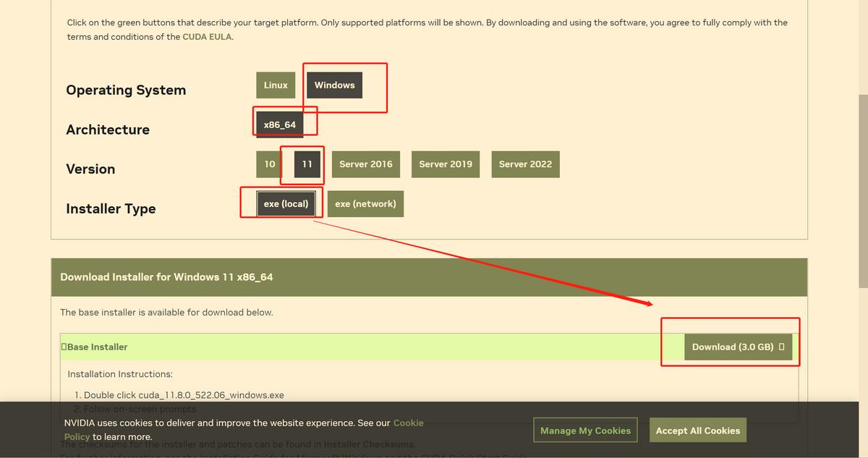Click 'The base installer is available' text
Screen dimensions: 868x458
click(x=166, y=313)
